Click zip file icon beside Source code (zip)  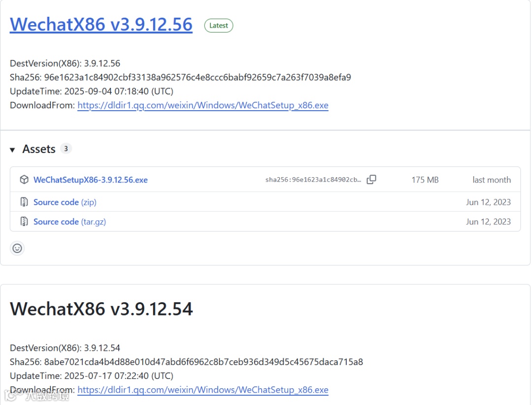(24, 202)
